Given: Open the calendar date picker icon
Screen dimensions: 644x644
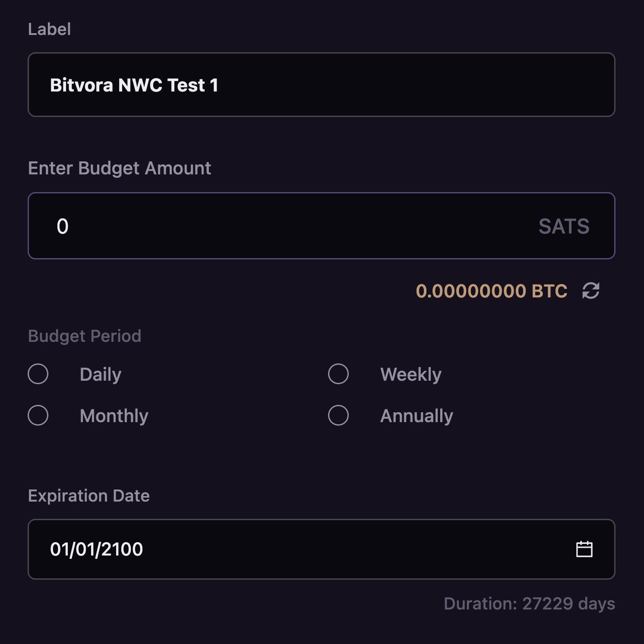Looking at the screenshot, I should coord(584,549).
